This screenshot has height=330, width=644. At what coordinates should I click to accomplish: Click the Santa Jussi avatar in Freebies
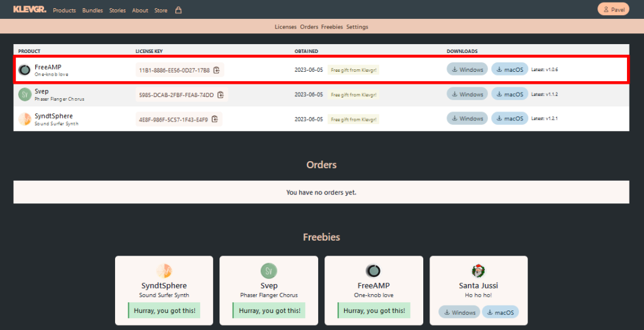479,271
